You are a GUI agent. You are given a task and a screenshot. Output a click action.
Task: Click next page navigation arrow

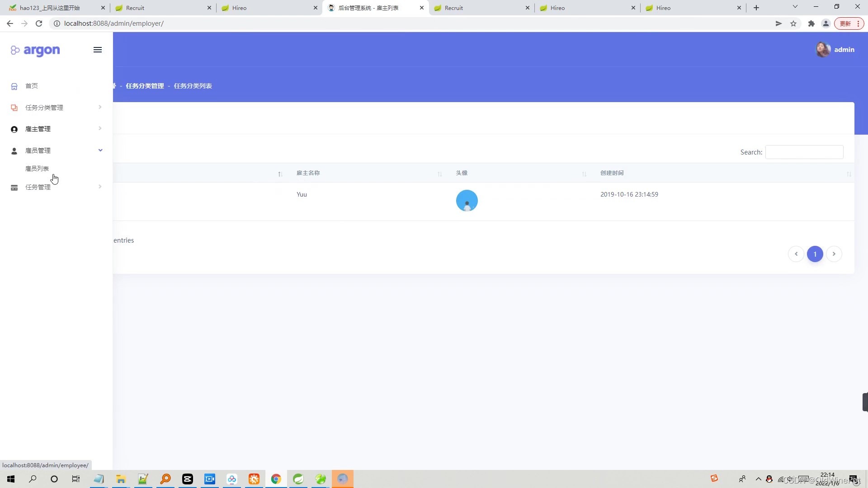point(834,253)
